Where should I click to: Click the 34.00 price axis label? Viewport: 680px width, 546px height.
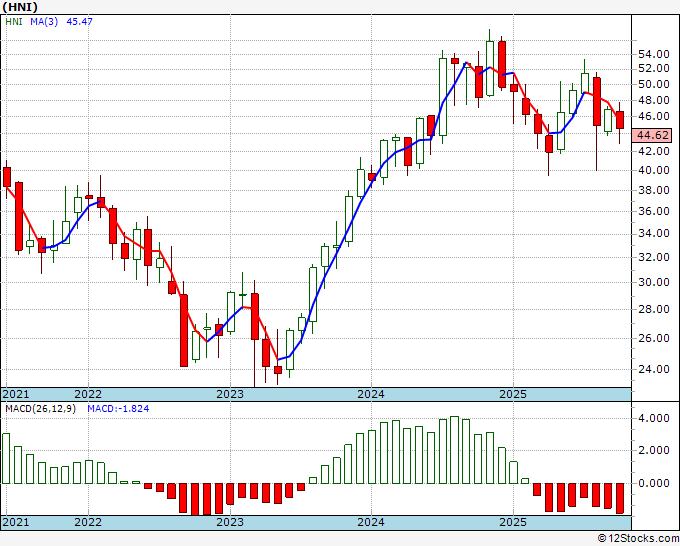654,234
